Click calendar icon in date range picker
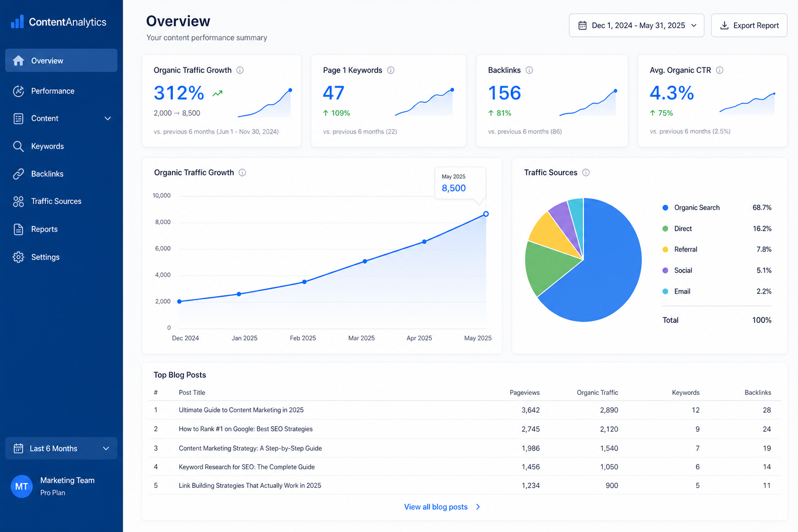The height and width of the screenshot is (532, 798). click(x=582, y=25)
